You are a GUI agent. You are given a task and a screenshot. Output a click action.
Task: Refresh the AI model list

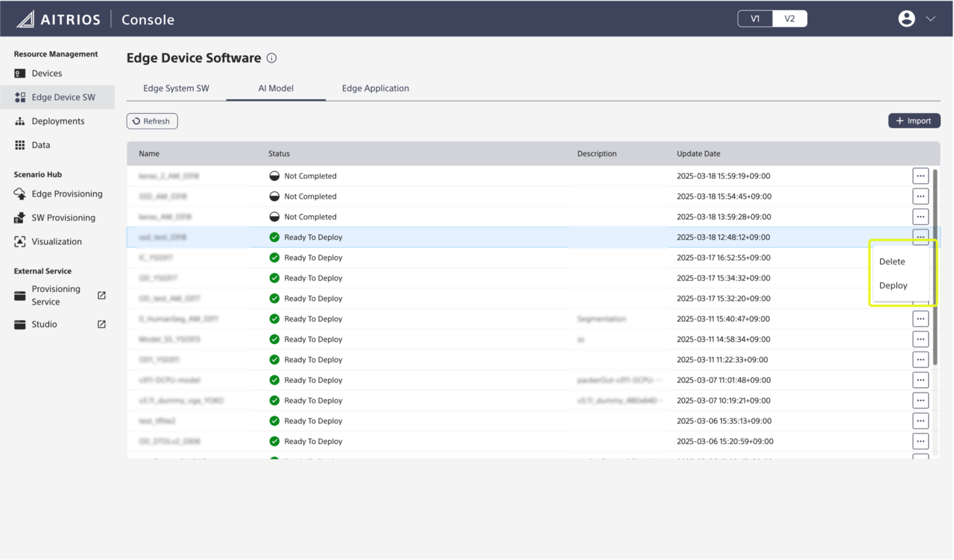152,121
